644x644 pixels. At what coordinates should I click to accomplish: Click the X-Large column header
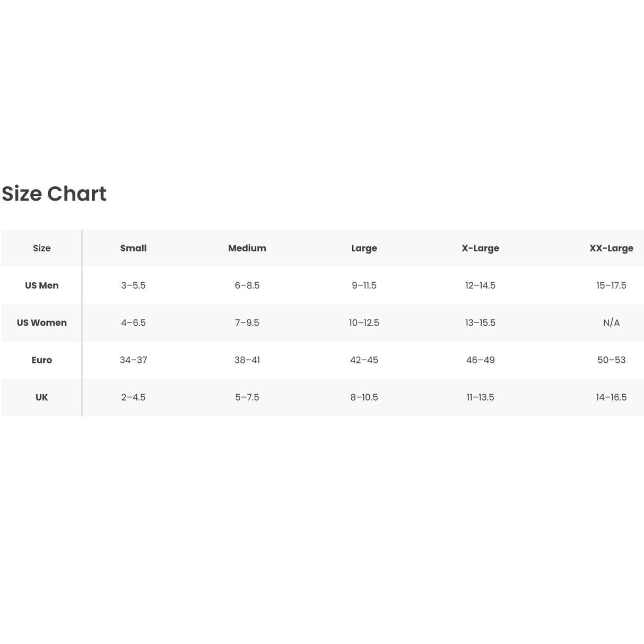480,248
